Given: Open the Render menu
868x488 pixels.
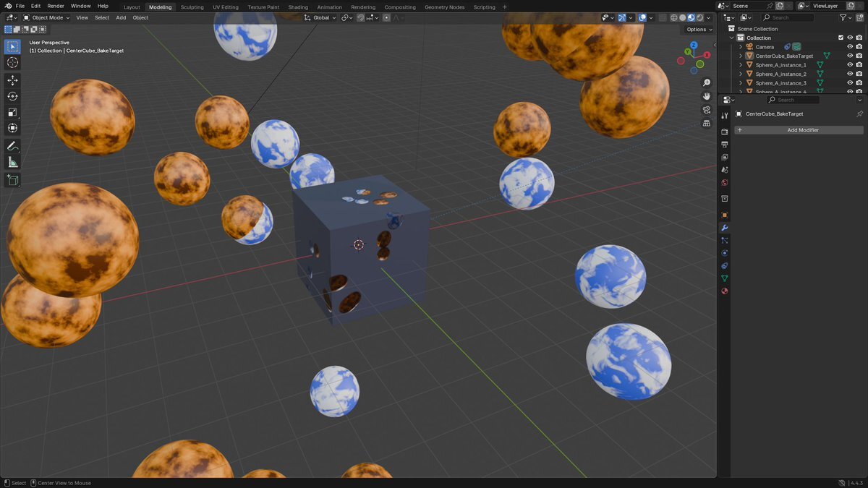Looking at the screenshot, I should coord(56,6).
